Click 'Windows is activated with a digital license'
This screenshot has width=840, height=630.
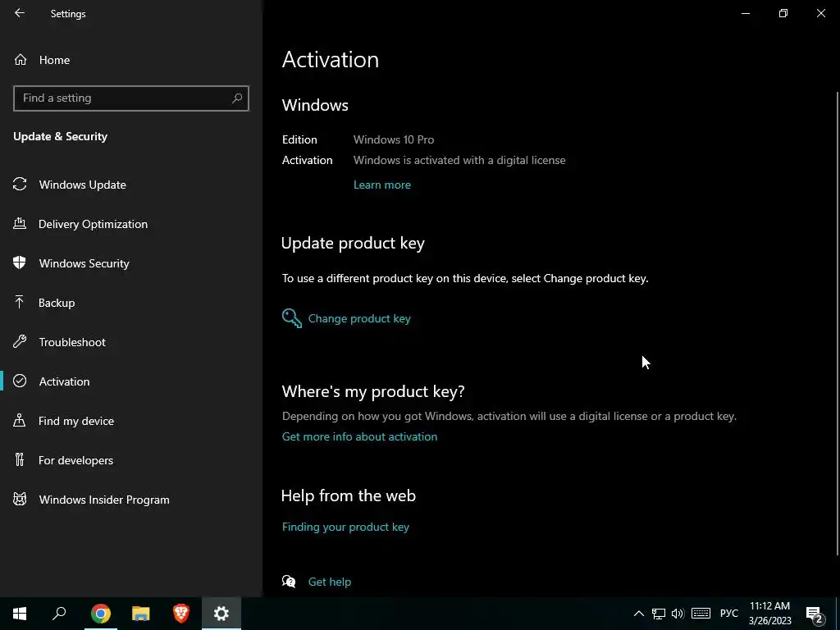pyautogui.click(x=459, y=160)
